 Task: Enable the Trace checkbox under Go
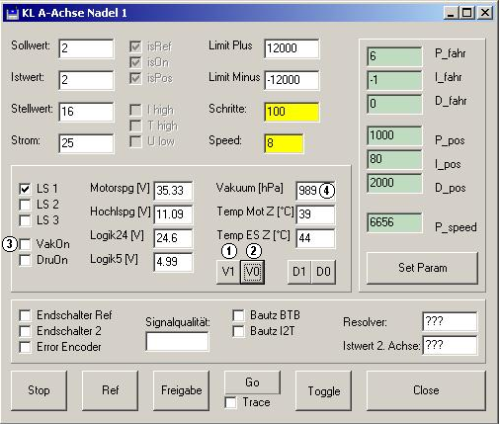point(231,402)
